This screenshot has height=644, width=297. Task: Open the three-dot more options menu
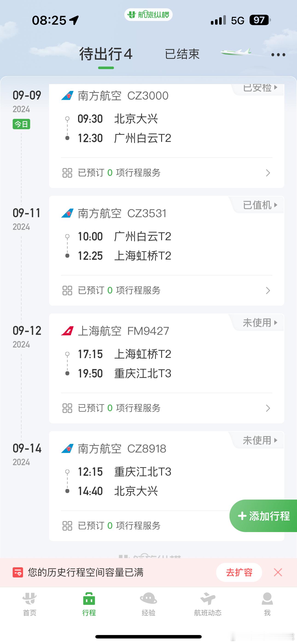(x=278, y=55)
